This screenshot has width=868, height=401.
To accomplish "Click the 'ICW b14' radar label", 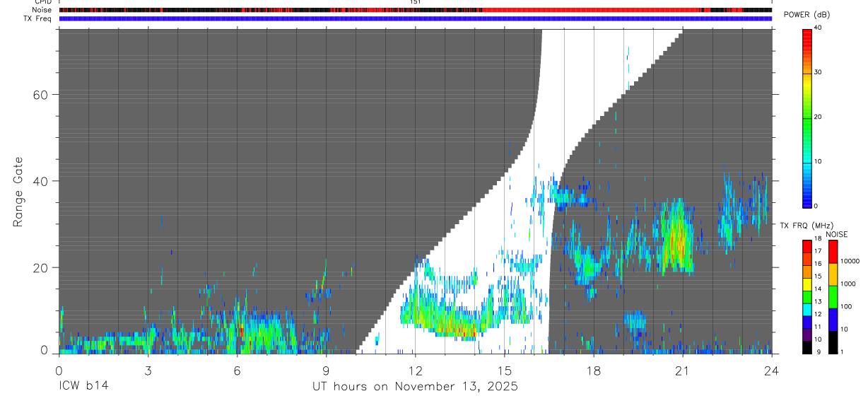I will click(x=84, y=387).
